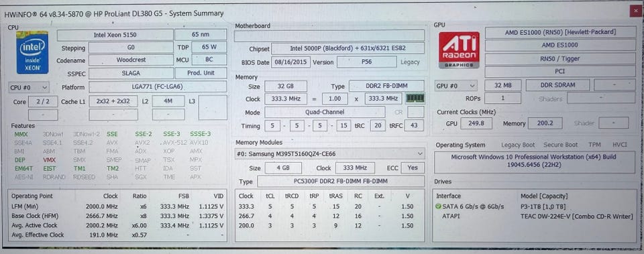Click the ATI Radeon Graphics logo
The width and height of the screenshot is (644, 254).
459,50
